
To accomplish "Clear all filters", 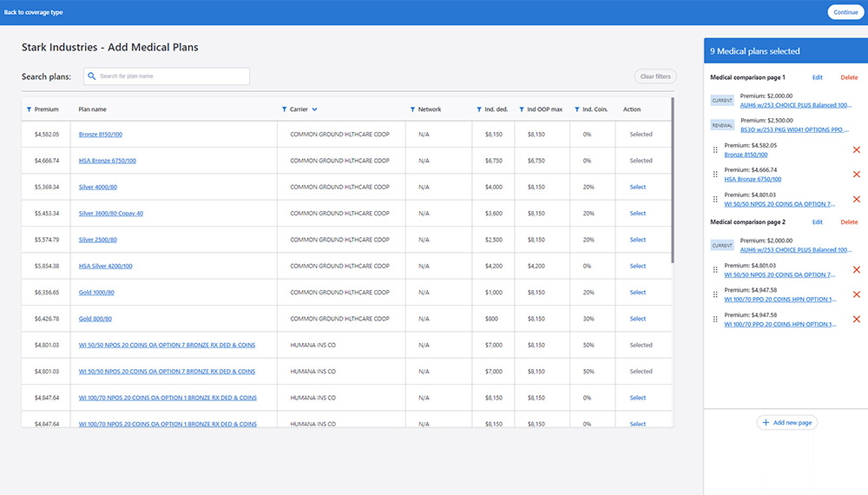I will 654,76.
